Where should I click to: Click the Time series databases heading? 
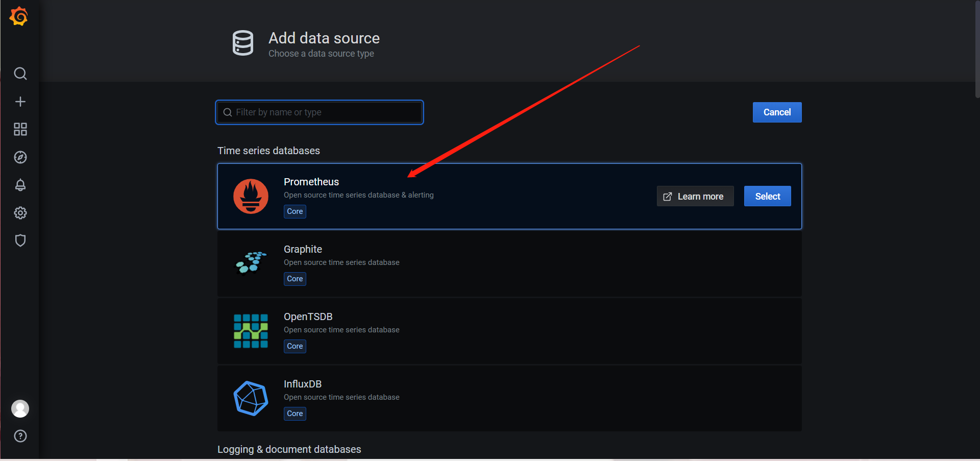[268, 151]
